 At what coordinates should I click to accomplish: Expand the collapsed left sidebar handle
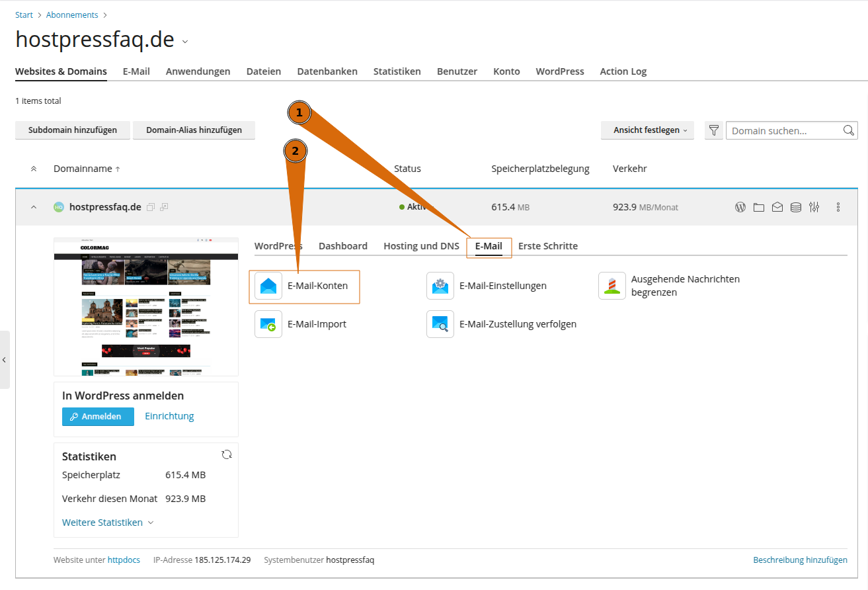pos(5,360)
